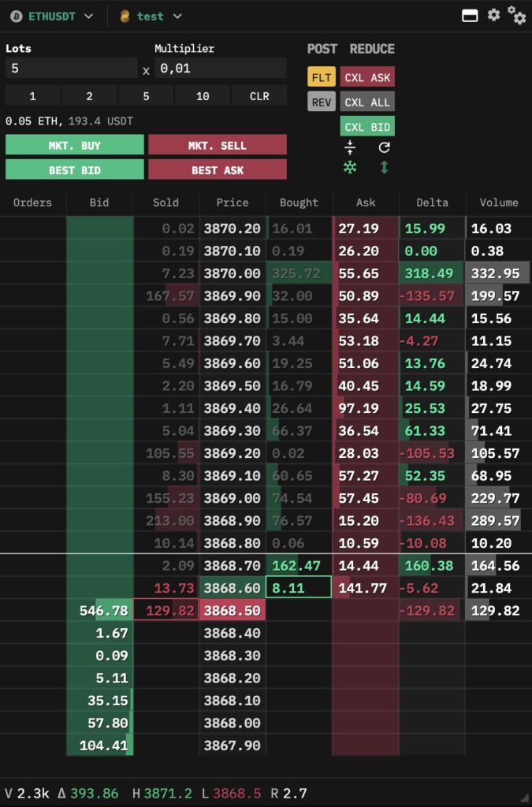Select the 10 lots preset
This screenshot has width=532, height=807.
tap(203, 96)
